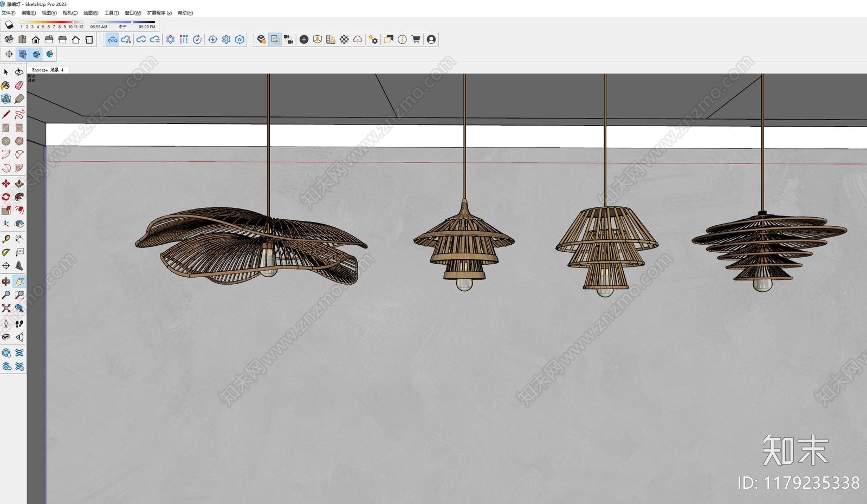Activate the Zoom Window tool
Viewport: 867px width, 504px height.
19,295
